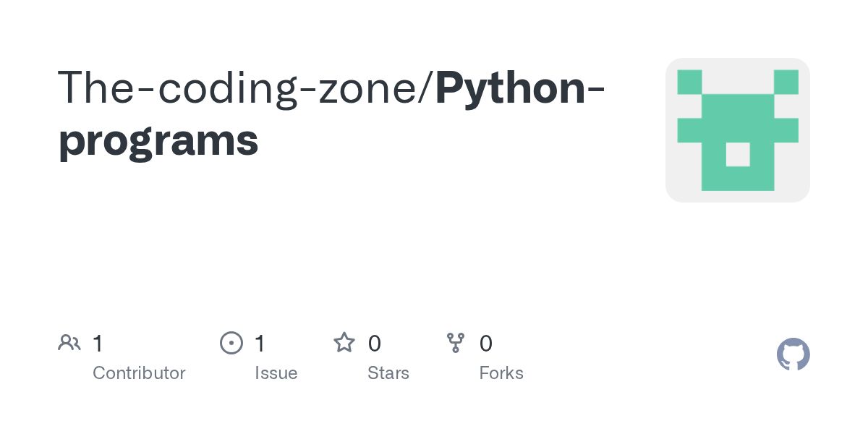Click the word "programs" in the title
Image resolution: width=868 pixels, height=434 pixels.
tap(158, 140)
